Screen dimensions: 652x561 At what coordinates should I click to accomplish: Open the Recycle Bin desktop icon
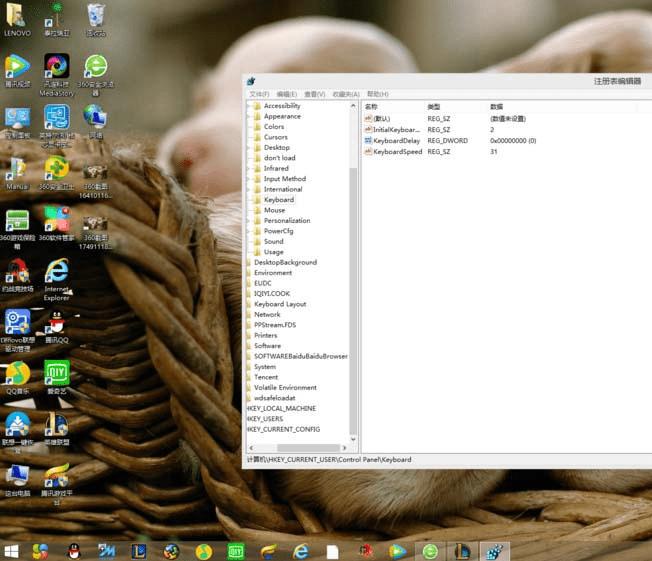pyautogui.click(x=96, y=17)
